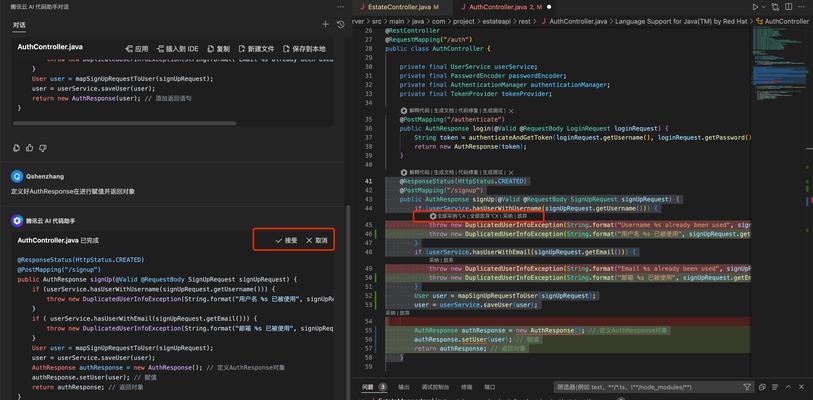Click 生成测试 above the signUp method

(493, 172)
